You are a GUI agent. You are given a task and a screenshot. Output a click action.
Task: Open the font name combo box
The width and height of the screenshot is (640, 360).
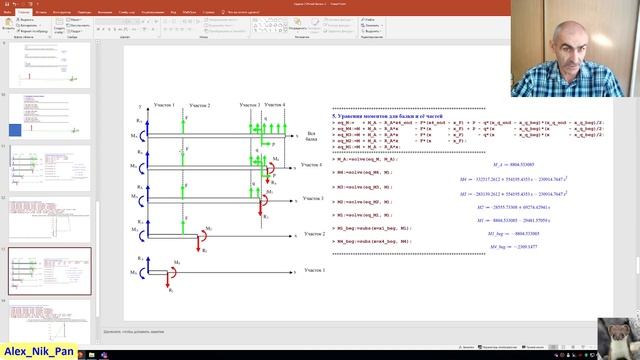pyautogui.click(x=111, y=21)
